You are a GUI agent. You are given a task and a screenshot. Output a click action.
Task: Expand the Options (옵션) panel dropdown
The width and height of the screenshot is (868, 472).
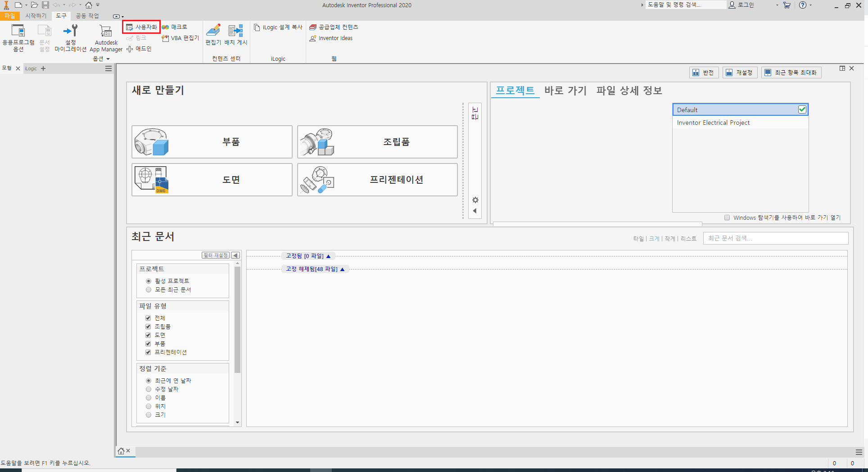pos(101,59)
